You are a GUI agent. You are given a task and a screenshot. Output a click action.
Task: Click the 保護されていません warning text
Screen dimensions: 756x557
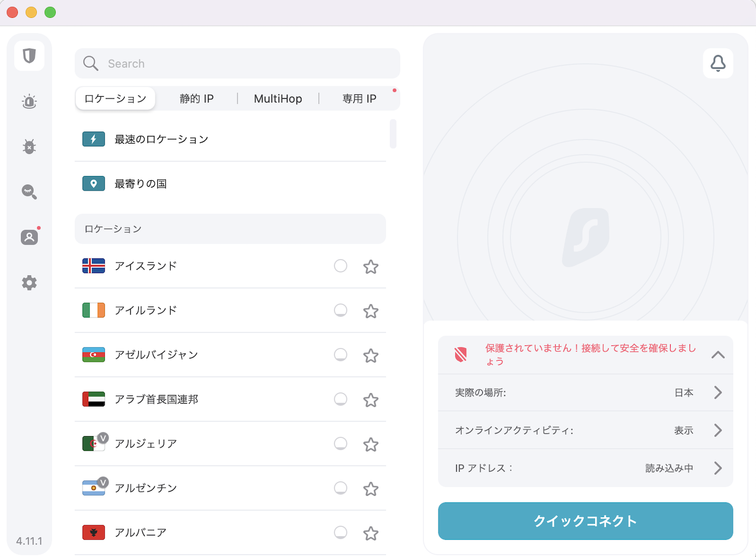click(x=590, y=355)
